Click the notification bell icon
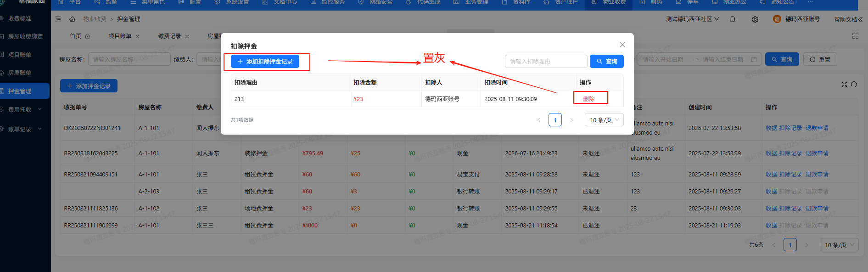The width and height of the screenshot is (868, 272). pyautogui.click(x=733, y=19)
